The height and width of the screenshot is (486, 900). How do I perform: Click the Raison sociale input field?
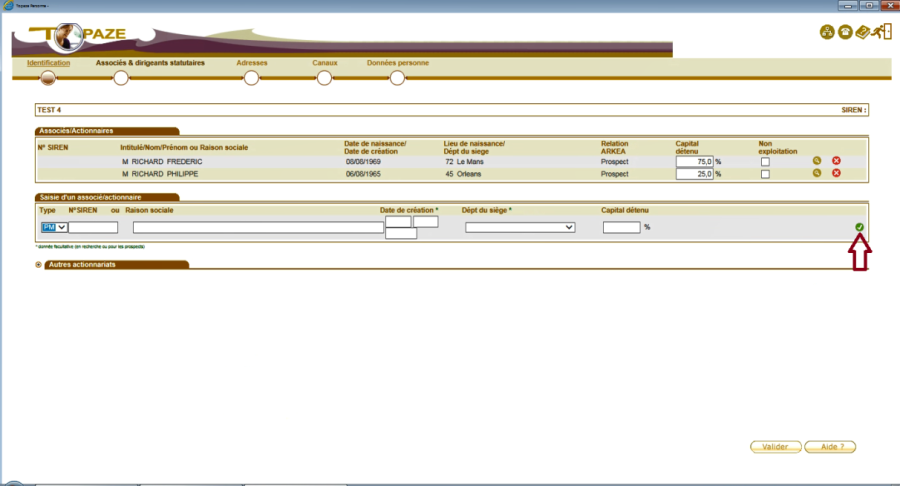pyautogui.click(x=258, y=227)
